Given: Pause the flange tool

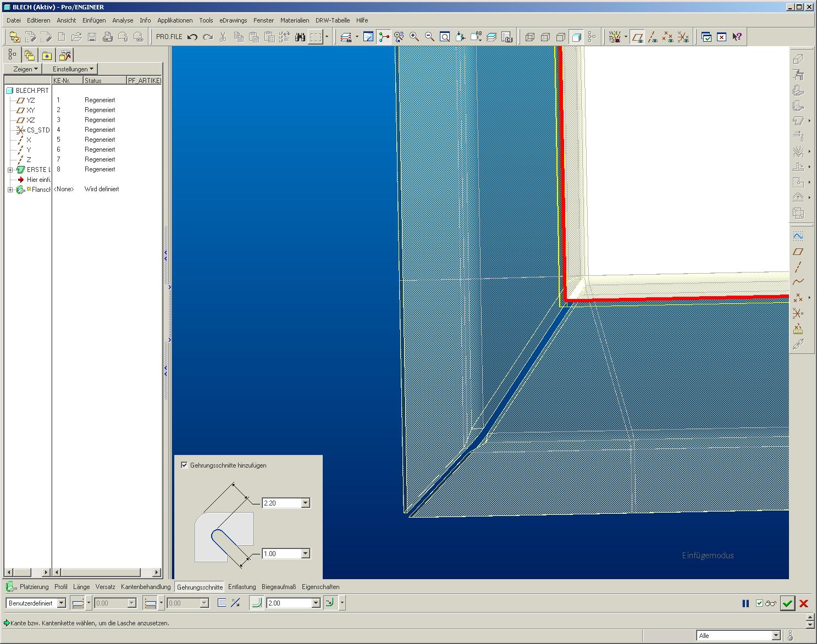Looking at the screenshot, I should [x=746, y=603].
